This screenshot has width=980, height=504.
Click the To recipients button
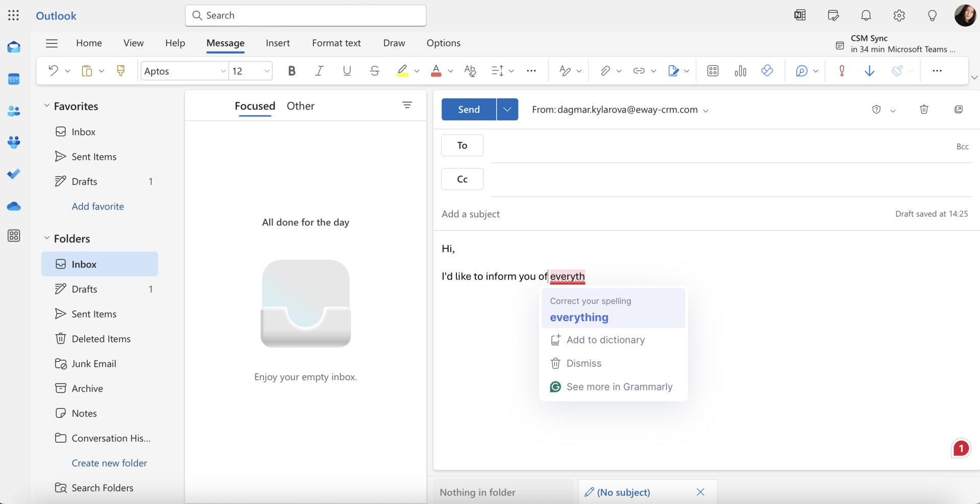(x=462, y=145)
